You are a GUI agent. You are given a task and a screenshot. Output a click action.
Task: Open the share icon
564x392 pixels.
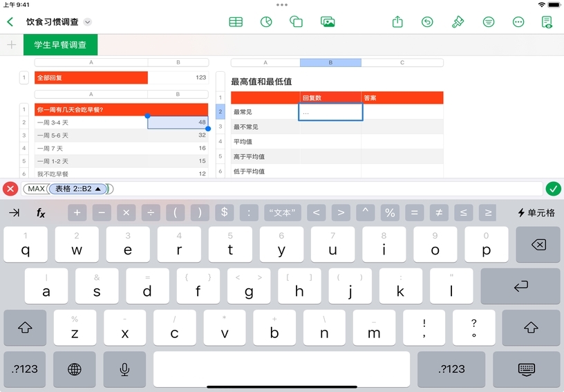click(397, 21)
